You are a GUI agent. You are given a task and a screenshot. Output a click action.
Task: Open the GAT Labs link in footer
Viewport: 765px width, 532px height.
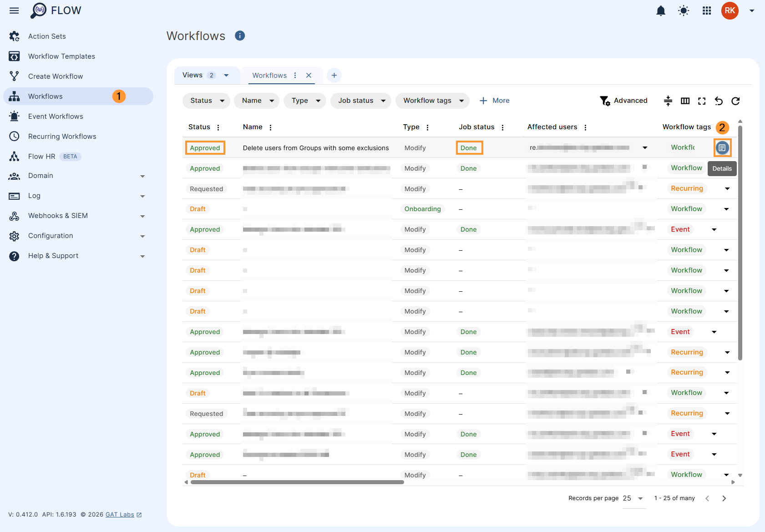(119, 514)
